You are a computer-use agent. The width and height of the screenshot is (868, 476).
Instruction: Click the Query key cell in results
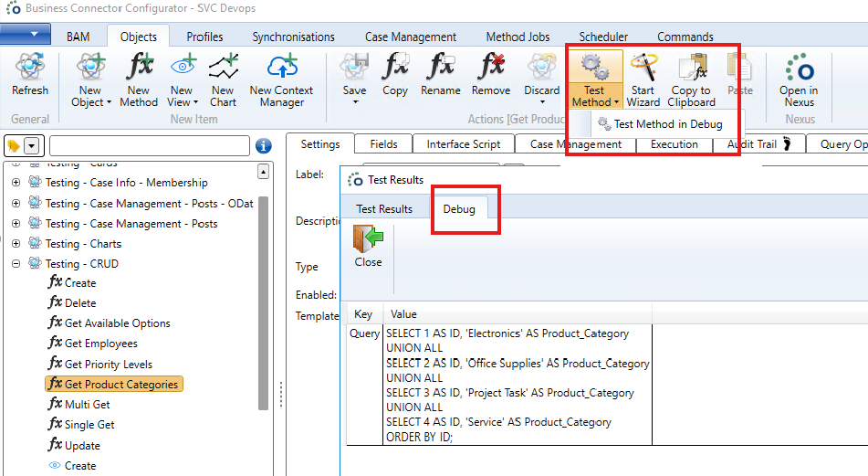pos(365,386)
